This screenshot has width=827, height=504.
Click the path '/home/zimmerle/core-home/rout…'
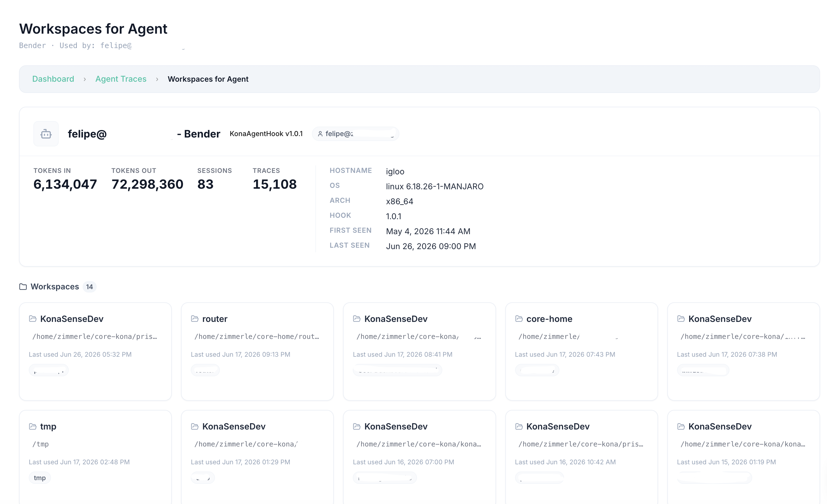tap(257, 337)
